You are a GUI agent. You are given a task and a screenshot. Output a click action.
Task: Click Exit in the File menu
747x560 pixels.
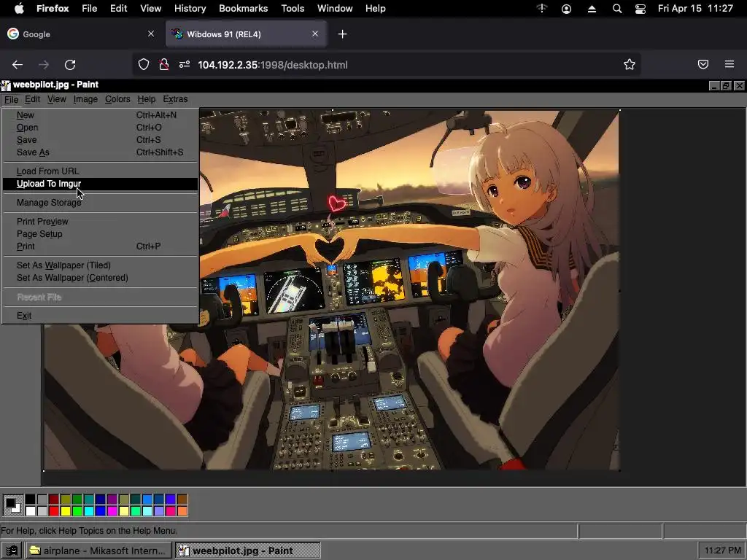pyautogui.click(x=100, y=316)
